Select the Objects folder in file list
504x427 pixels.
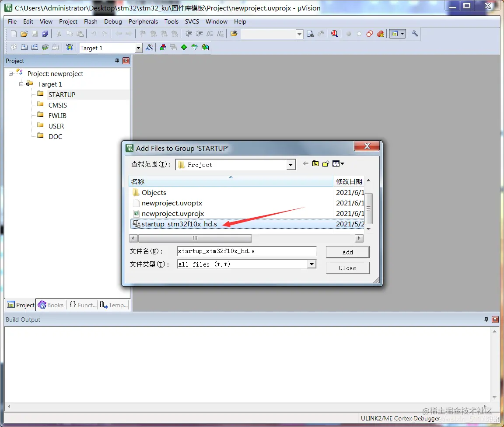(154, 193)
